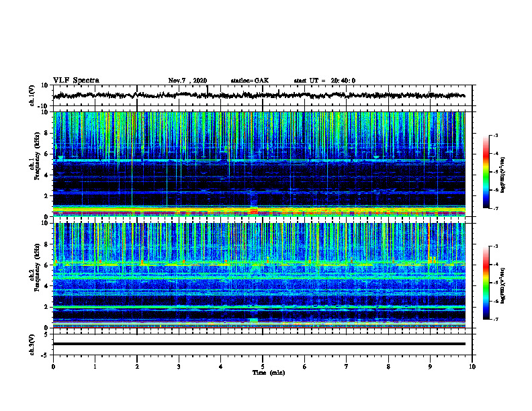Click the "8" kHz tick label of the ch.2 spectrogram
The image size is (532, 411).
(x=46, y=244)
